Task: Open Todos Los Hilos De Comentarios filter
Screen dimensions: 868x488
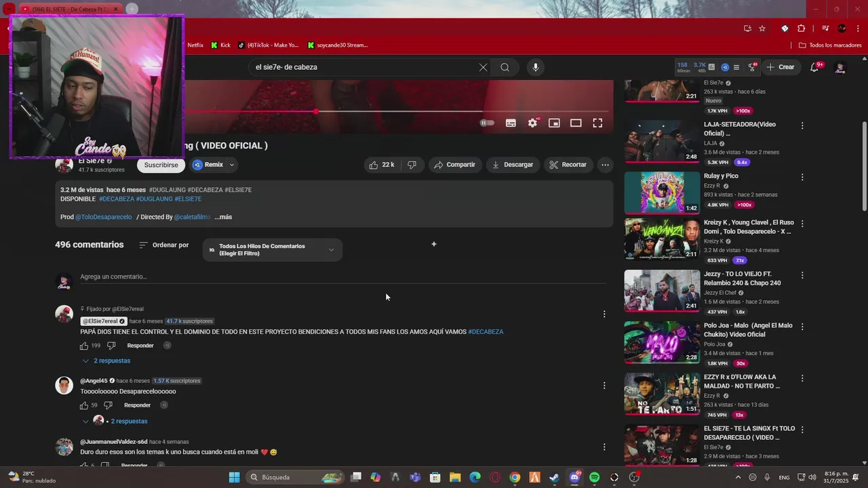Action: pyautogui.click(x=272, y=250)
